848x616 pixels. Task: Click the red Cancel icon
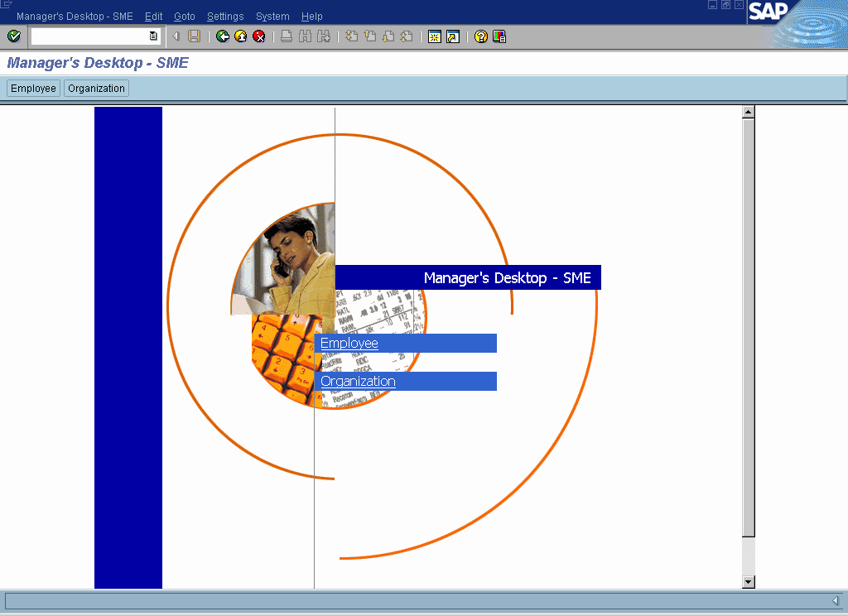pyautogui.click(x=259, y=36)
